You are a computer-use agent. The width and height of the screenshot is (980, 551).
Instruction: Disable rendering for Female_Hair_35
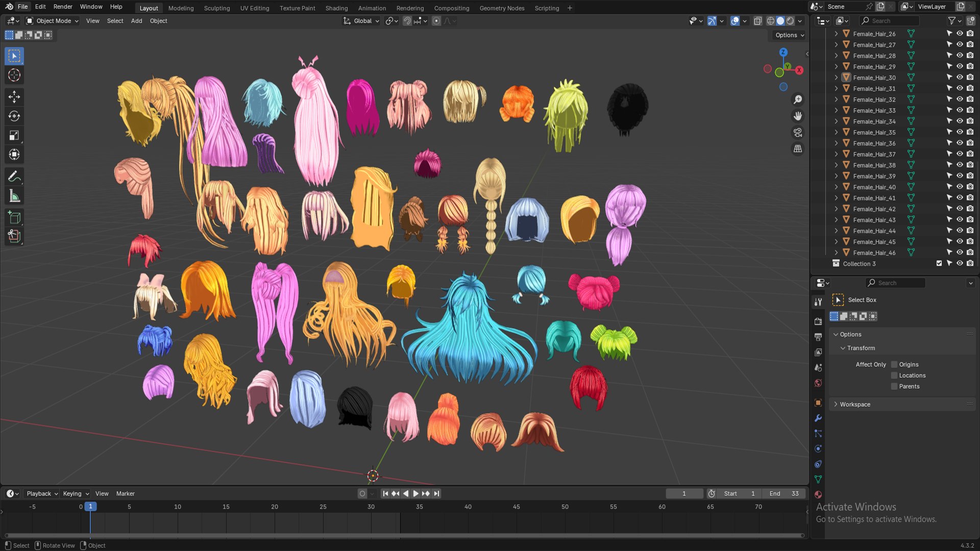[x=970, y=132]
